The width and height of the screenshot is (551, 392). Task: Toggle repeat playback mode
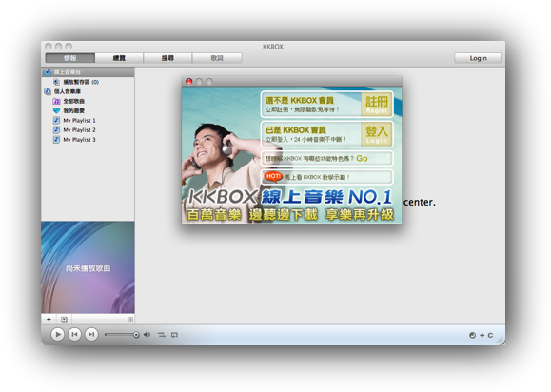coord(174,335)
